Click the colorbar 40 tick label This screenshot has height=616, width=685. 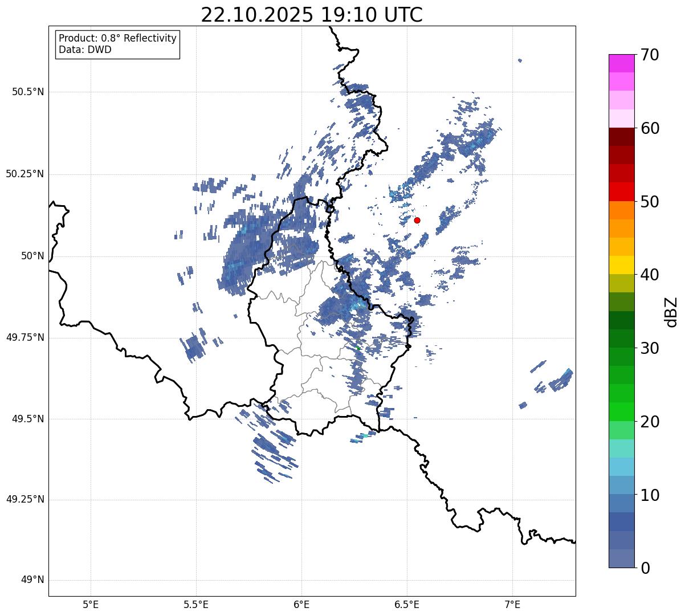click(x=650, y=275)
